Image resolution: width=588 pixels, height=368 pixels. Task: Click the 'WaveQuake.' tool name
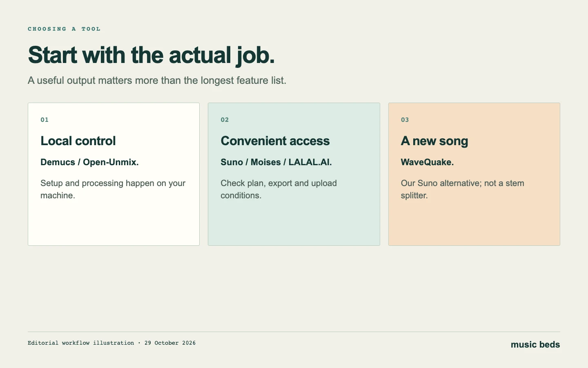427,162
